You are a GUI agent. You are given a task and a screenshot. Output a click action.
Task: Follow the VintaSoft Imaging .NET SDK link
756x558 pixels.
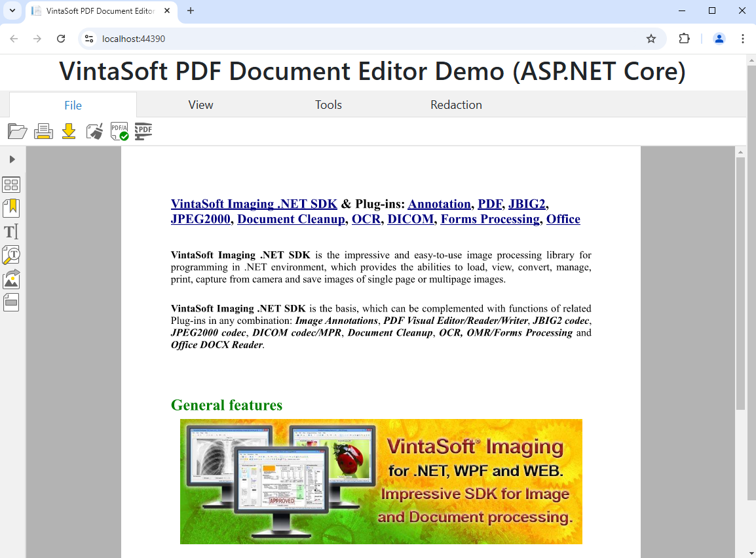[x=254, y=204]
